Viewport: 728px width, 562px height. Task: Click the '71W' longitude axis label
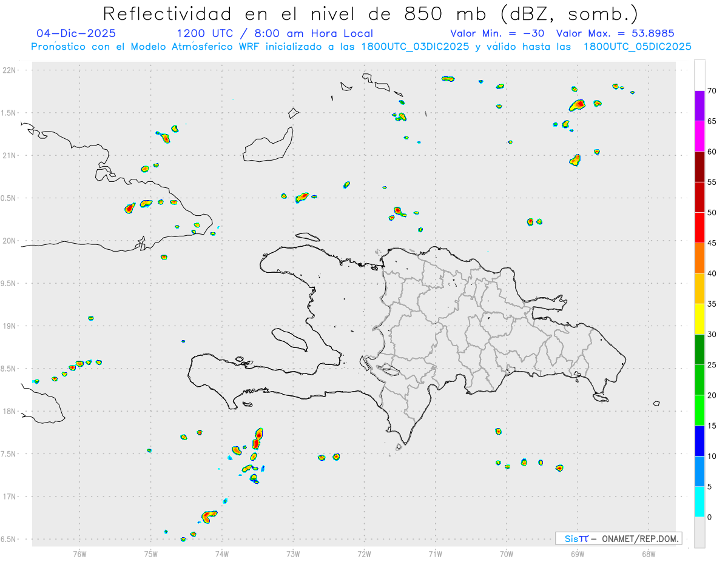click(435, 554)
